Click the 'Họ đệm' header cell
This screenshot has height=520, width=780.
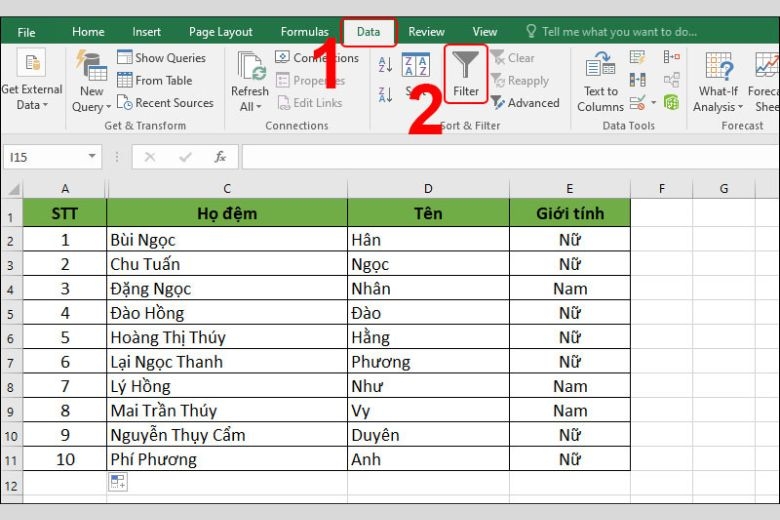click(x=227, y=213)
